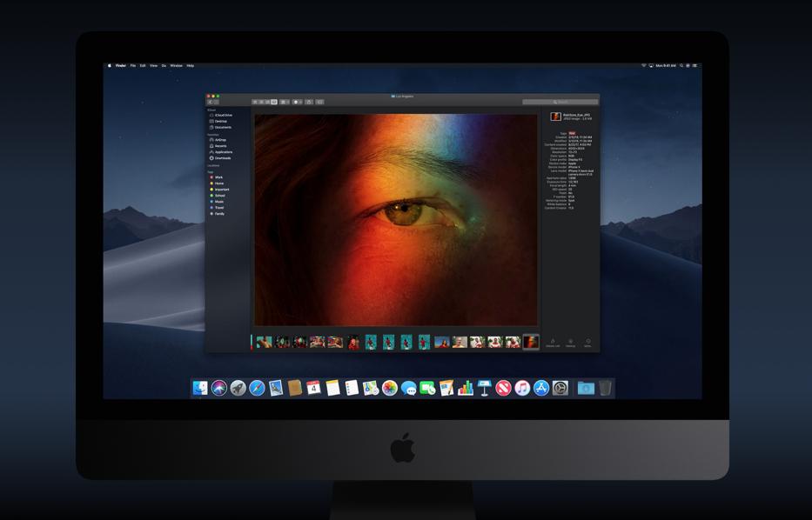Select list view in the Finder toolbar
Image resolution: width=812 pixels, height=520 pixels.
[x=261, y=102]
